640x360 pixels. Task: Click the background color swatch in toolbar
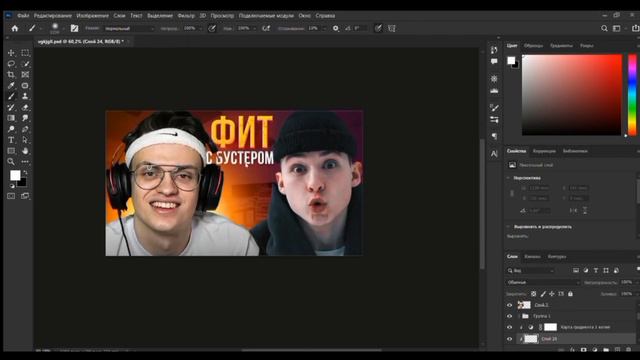[23, 183]
